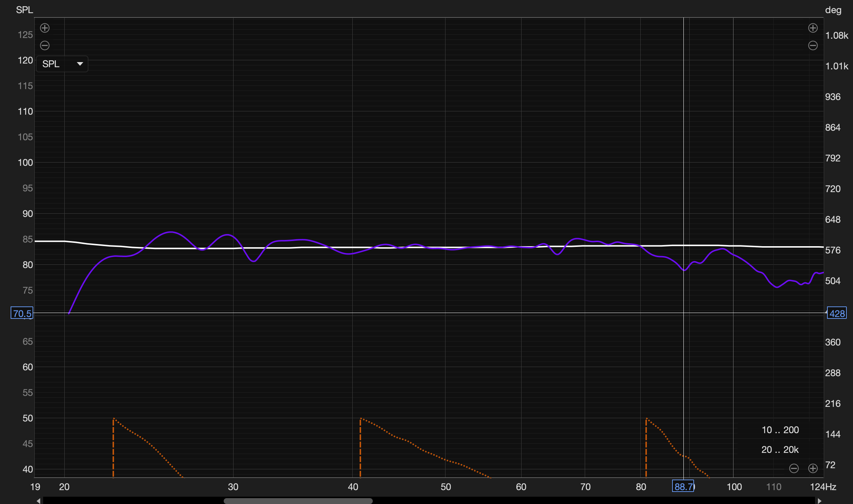Zoom in the right deg axis

point(813,28)
